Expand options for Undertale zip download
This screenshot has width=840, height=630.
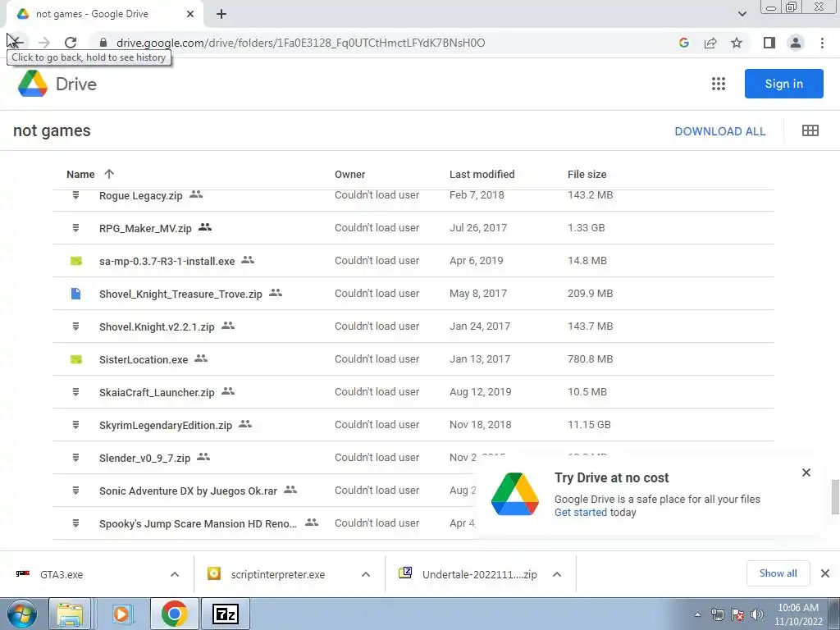557,574
